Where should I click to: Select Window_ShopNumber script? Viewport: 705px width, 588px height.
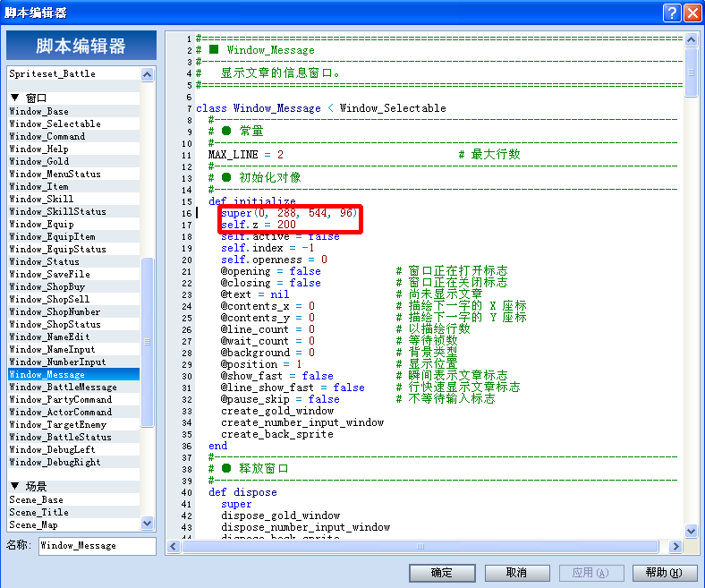[x=74, y=311]
